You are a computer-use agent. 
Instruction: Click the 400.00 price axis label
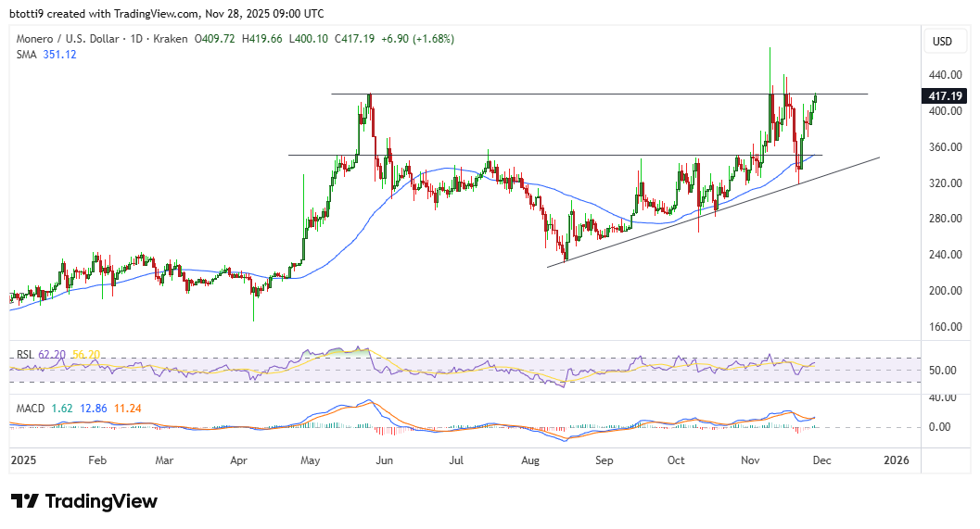point(945,111)
